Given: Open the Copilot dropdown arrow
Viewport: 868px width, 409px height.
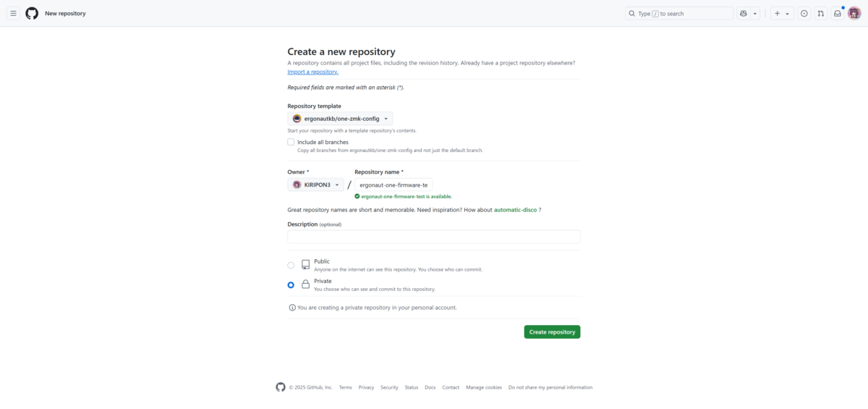Looking at the screenshot, I should [x=755, y=13].
